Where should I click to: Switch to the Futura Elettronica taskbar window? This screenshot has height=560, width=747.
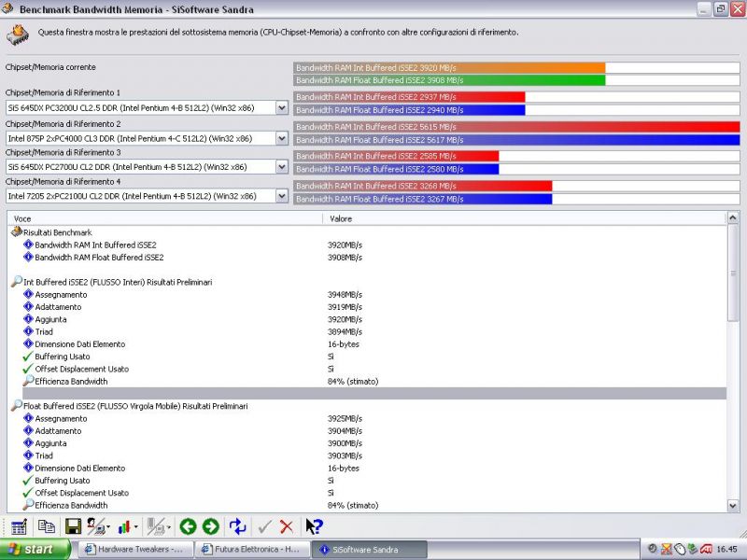tap(251, 549)
